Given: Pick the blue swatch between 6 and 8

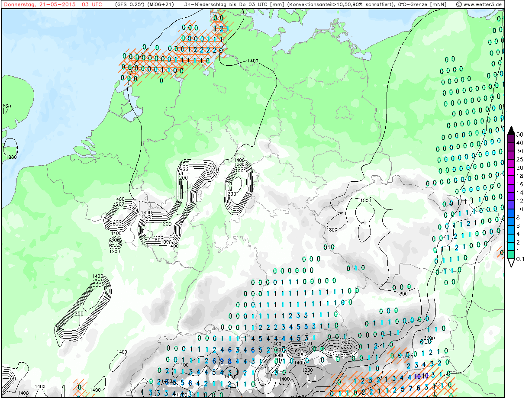Looking at the screenshot, I should pyautogui.click(x=511, y=222).
